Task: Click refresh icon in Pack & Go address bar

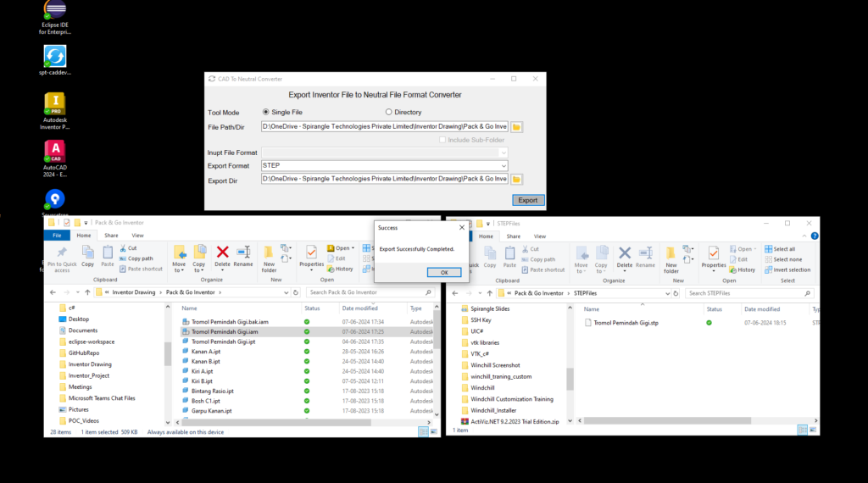Action: pos(296,292)
